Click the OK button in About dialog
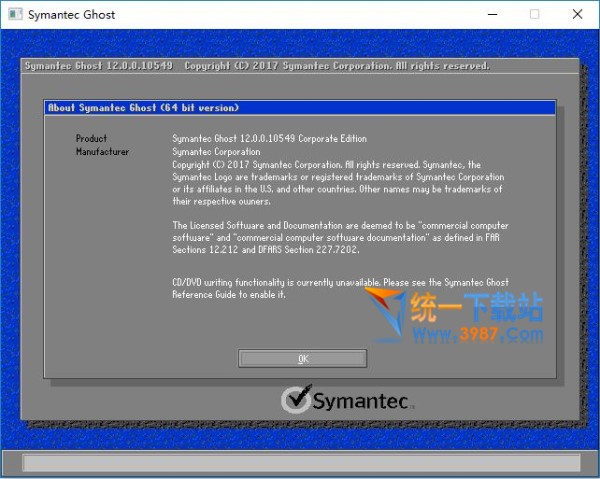Viewport: 600px width, 479px height. 302,358
